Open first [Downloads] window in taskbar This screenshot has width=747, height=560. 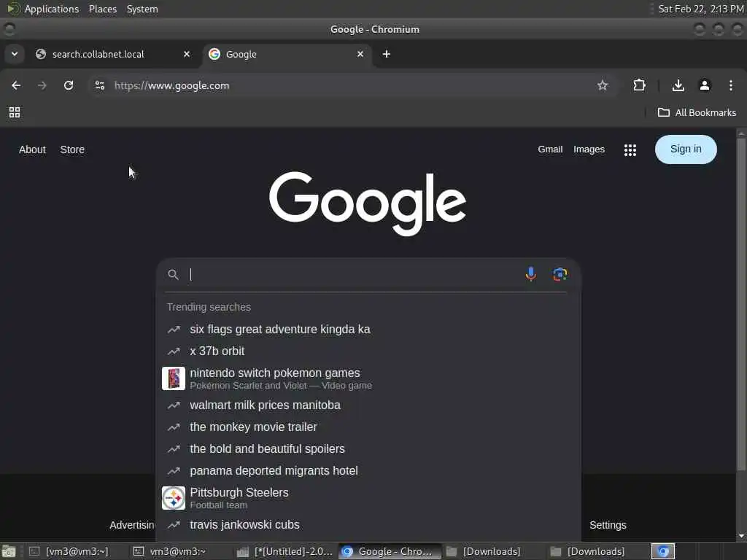coord(493,551)
